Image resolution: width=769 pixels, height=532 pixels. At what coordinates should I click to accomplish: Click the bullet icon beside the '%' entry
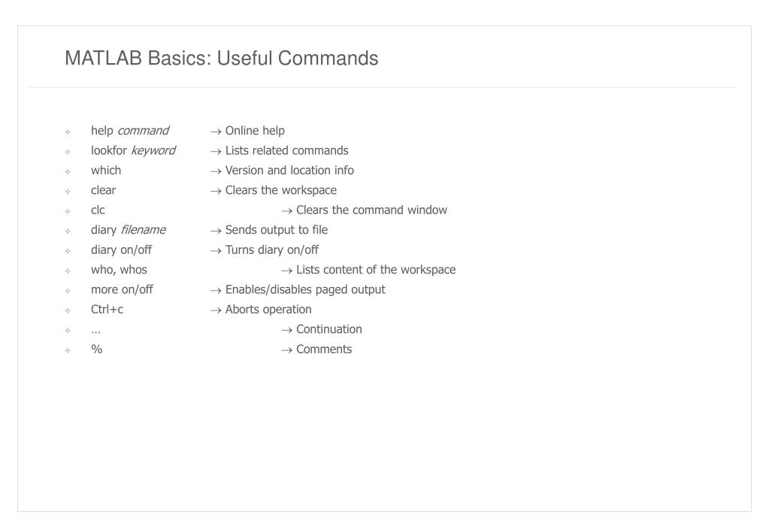(68, 351)
